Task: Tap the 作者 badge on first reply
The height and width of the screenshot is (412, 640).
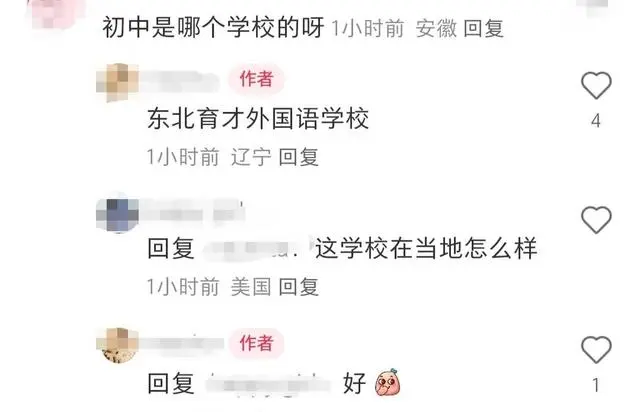Action: [x=256, y=79]
